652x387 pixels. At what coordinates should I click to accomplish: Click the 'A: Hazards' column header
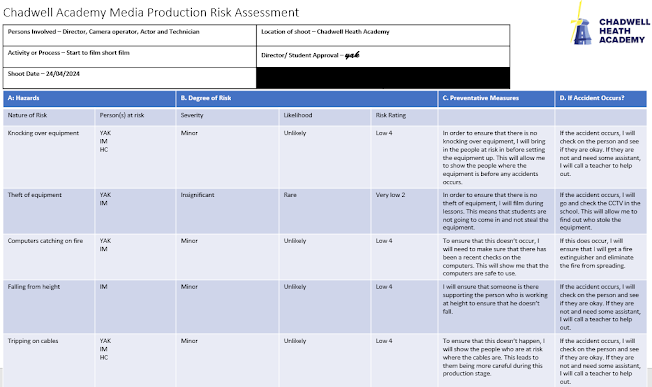point(89,99)
